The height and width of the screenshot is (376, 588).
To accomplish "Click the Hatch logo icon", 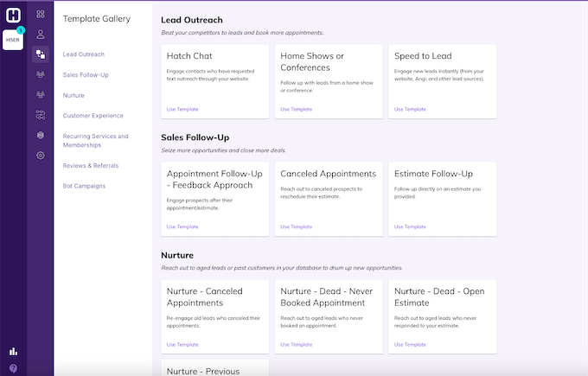I will (13, 15).
